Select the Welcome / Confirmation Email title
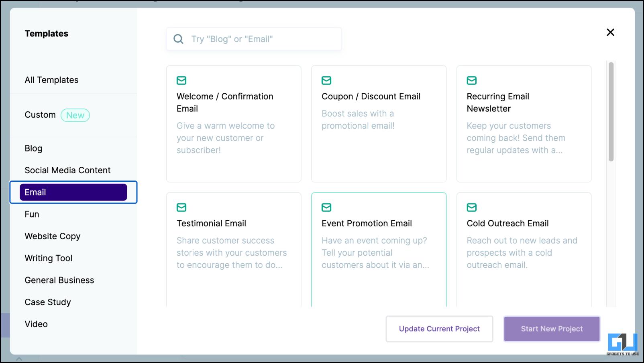Image resolution: width=644 pixels, height=363 pixels. (x=225, y=103)
